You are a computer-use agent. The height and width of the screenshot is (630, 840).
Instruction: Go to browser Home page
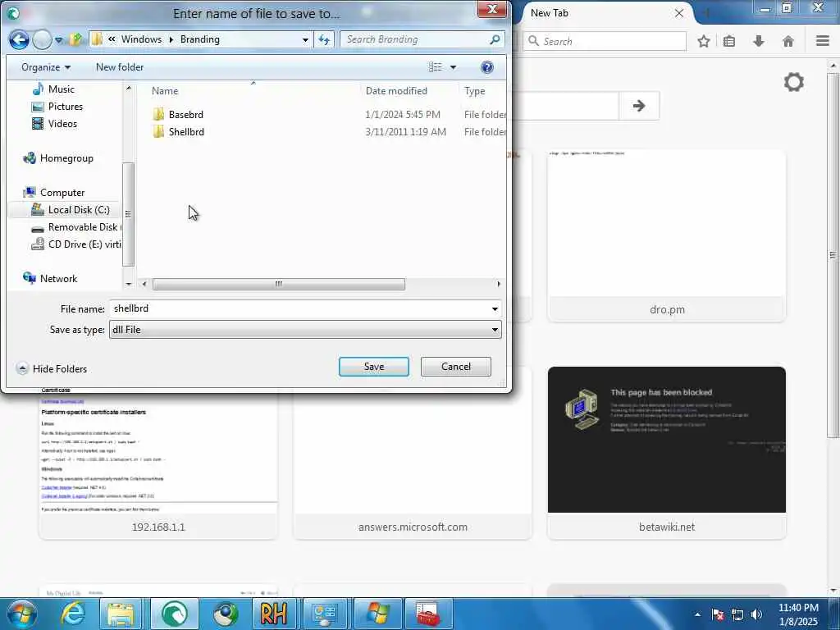[x=788, y=41]
